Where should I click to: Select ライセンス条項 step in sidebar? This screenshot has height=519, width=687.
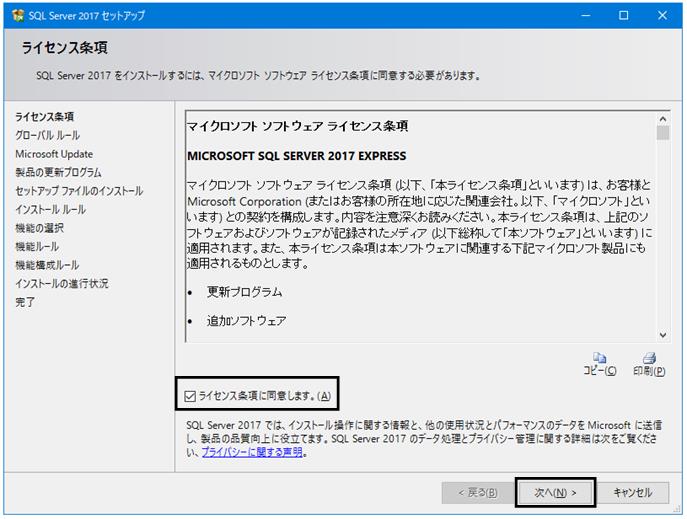pos(45,117)
